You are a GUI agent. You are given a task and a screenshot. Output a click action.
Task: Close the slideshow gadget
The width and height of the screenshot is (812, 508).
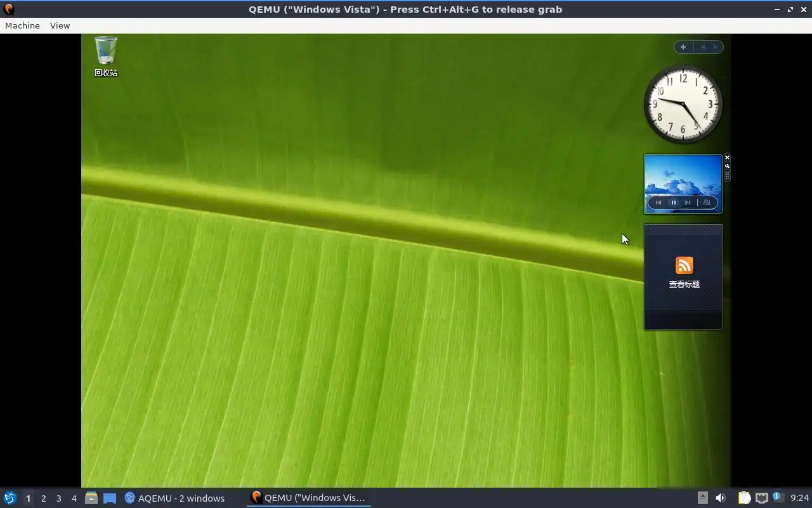coord(728,157)
